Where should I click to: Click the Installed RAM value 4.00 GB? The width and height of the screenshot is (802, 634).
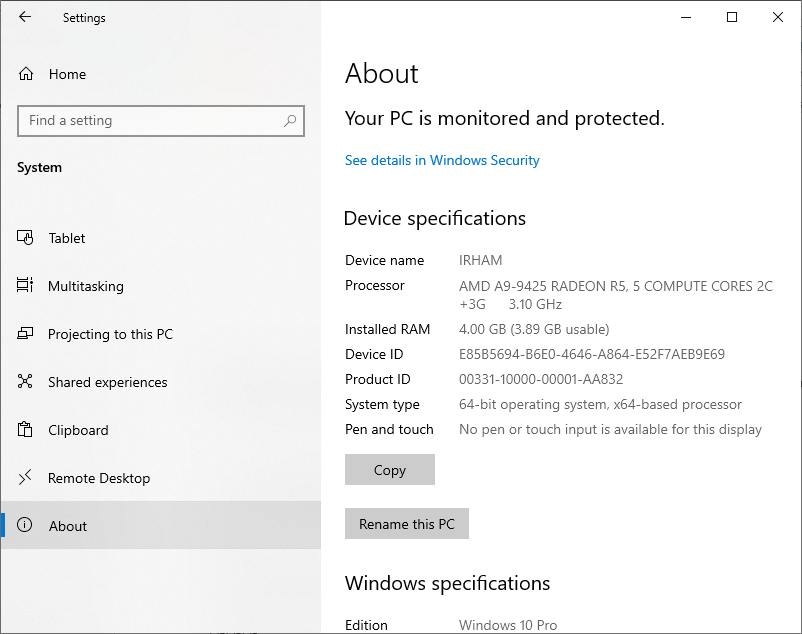coord(534,329)
